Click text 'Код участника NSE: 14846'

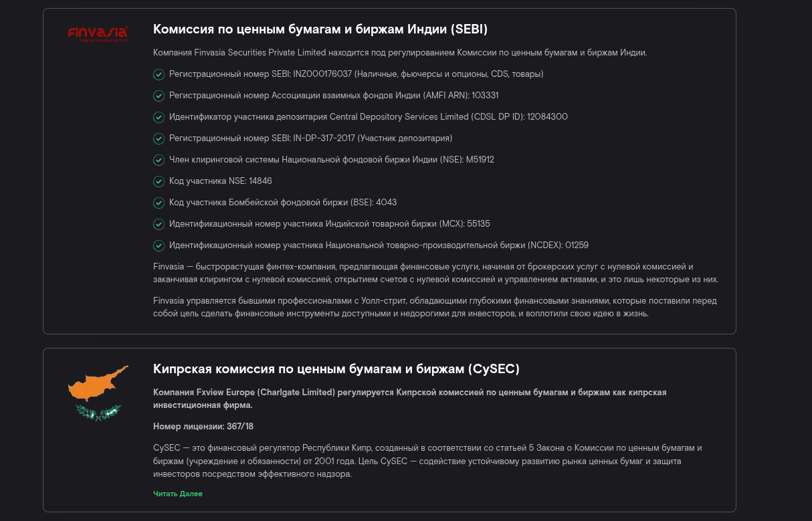tap(221, 181)
